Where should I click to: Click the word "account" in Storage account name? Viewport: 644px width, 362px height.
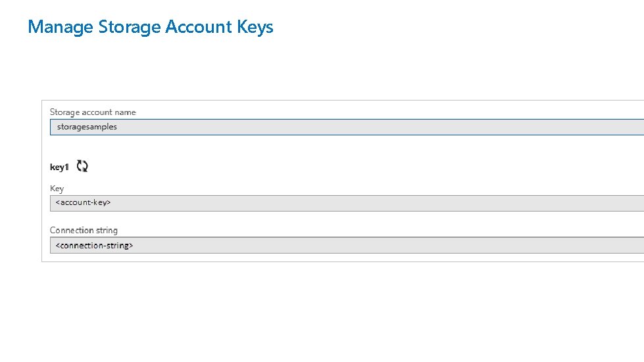tap(96, 112)
